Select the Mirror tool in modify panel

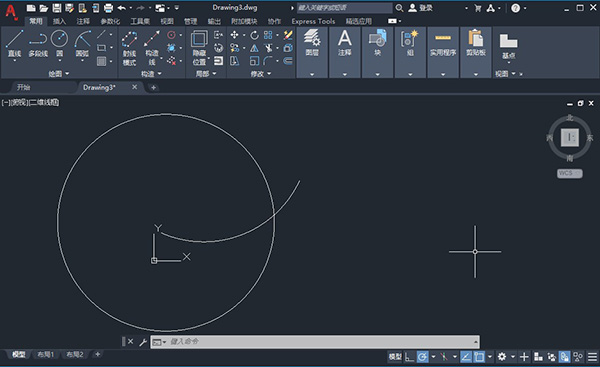tap(254, 48)
